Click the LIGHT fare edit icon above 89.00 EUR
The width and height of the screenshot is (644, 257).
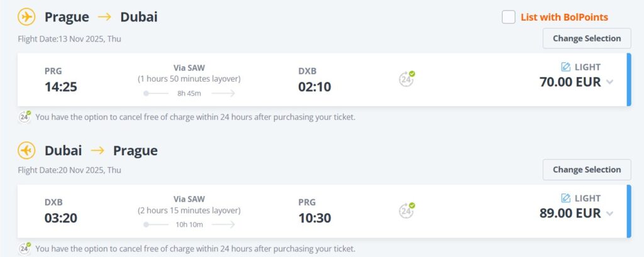(565, 199)
